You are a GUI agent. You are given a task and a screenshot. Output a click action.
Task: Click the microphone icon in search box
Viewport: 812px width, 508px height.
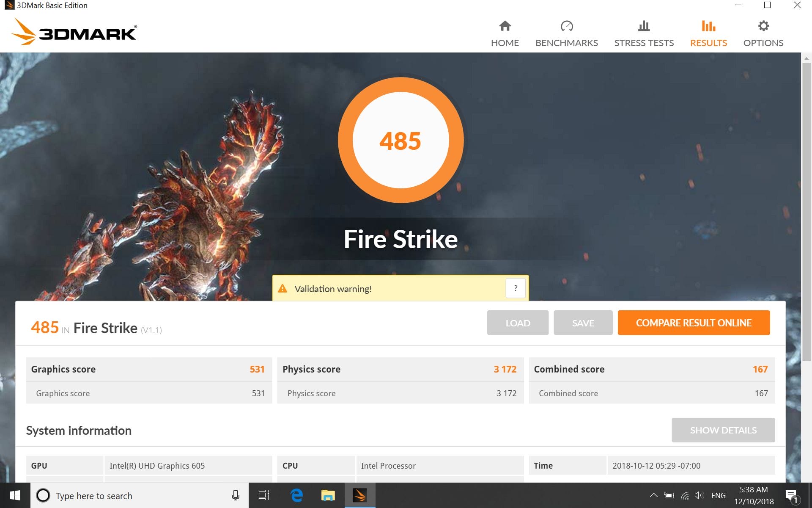click(236, 495)
